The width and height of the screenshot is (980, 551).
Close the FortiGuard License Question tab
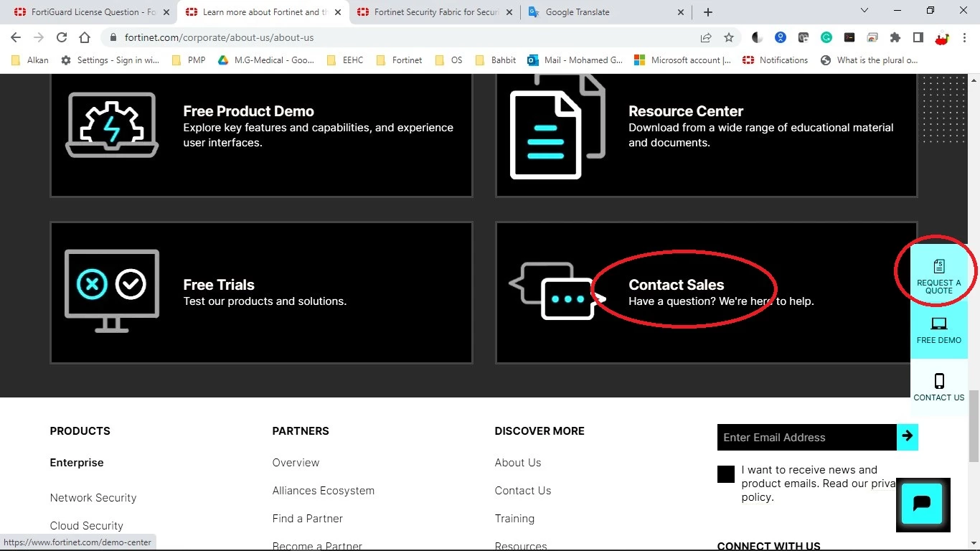tap(167, 12)
